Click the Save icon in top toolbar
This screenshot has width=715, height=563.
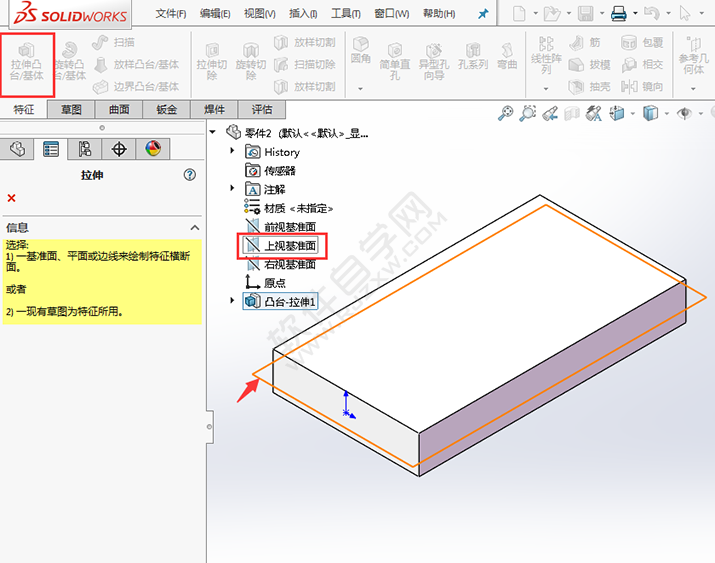[x=585, y=14]
